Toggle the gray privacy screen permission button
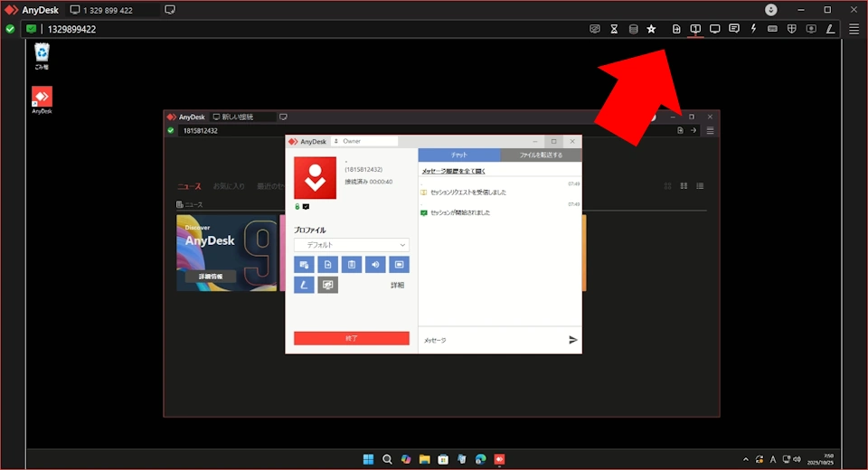868x470 pixels. 327,285
